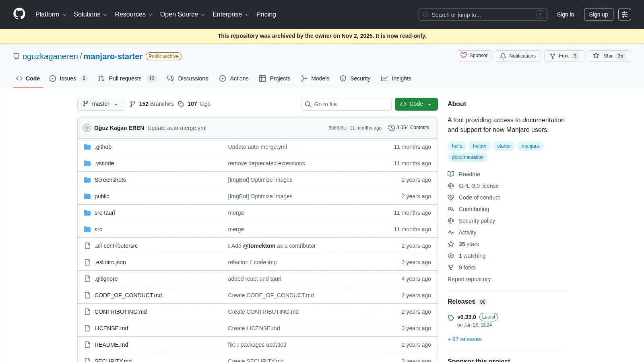Viewport: 644px width, 362px height.
Task: Open the accessibility settings icon button
Action: (x=624, y=14)
